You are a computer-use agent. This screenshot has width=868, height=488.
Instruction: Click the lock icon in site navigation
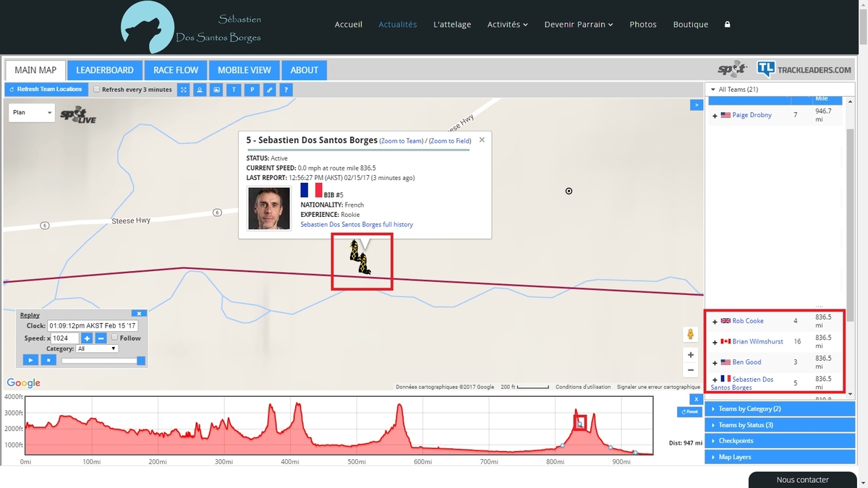[x=727, y=24]
